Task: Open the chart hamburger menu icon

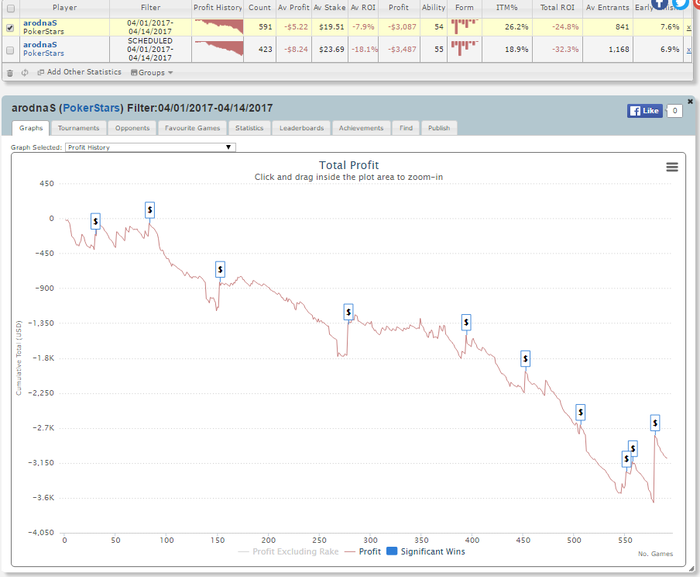Action: click(x=672, y=167)
